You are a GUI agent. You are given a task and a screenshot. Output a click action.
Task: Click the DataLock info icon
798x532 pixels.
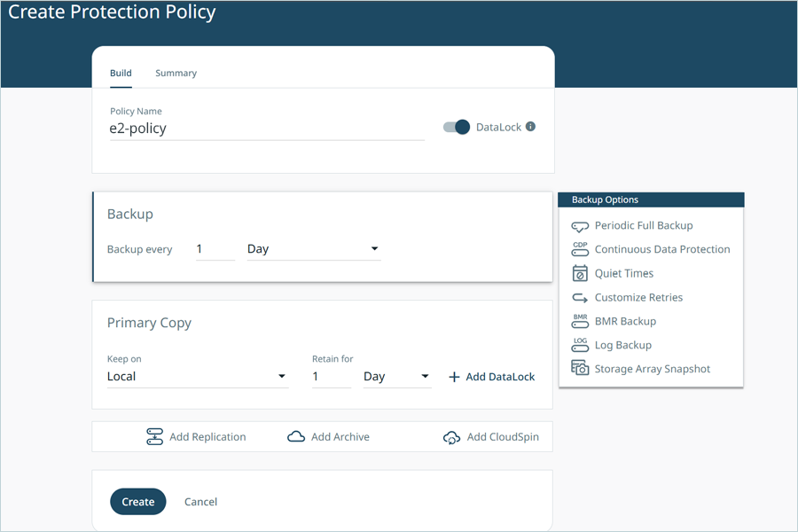click(x=530, y=126)
